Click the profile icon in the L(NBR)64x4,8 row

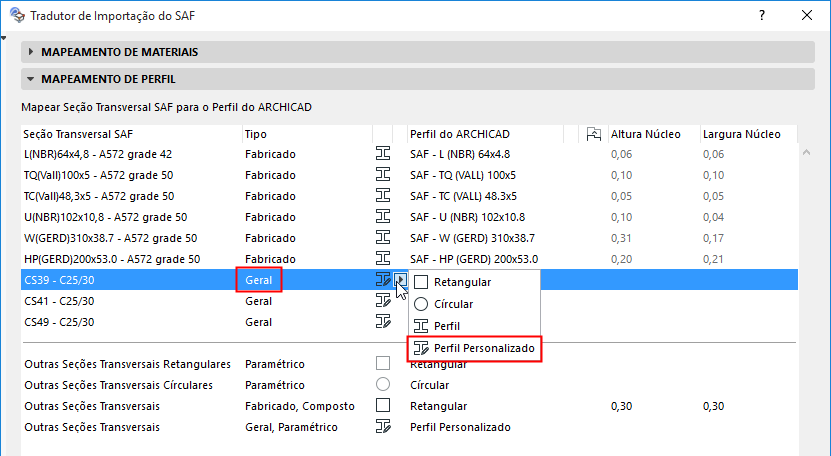point(382,154)
